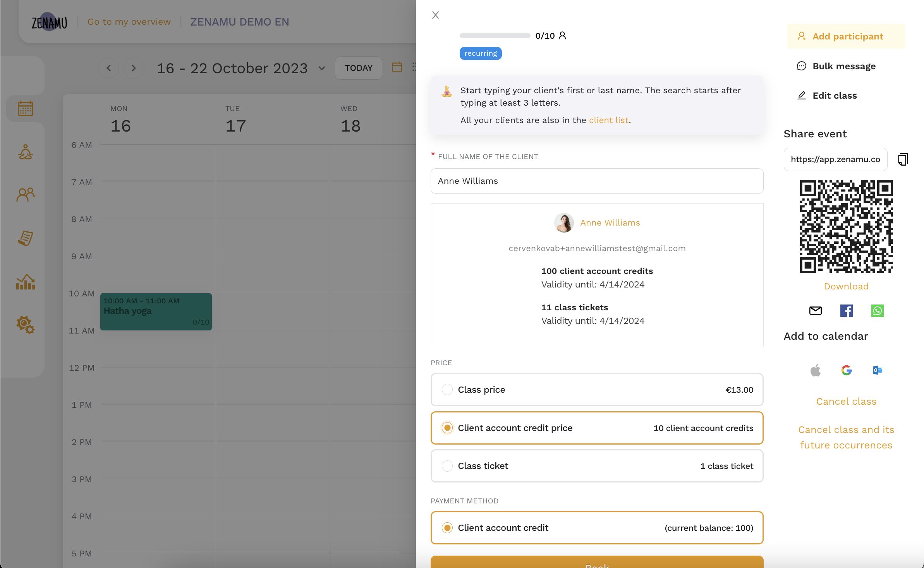The image size is (924, 568).
Task: Click the WhatsApp share icon
Action: 877,310
